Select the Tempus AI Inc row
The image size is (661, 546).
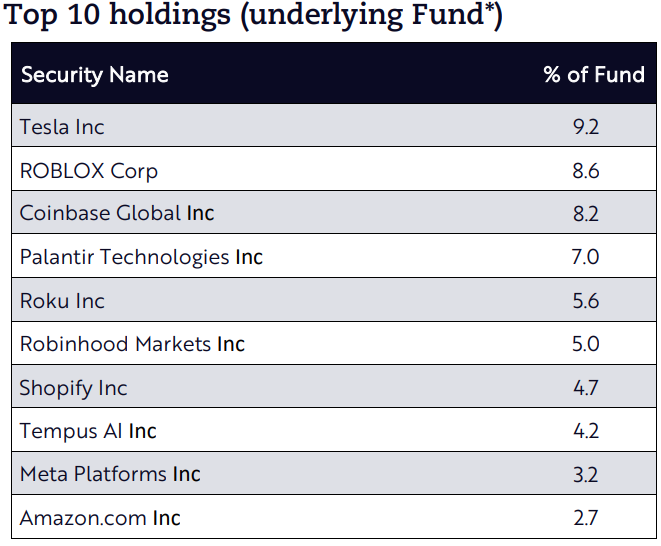88,431
